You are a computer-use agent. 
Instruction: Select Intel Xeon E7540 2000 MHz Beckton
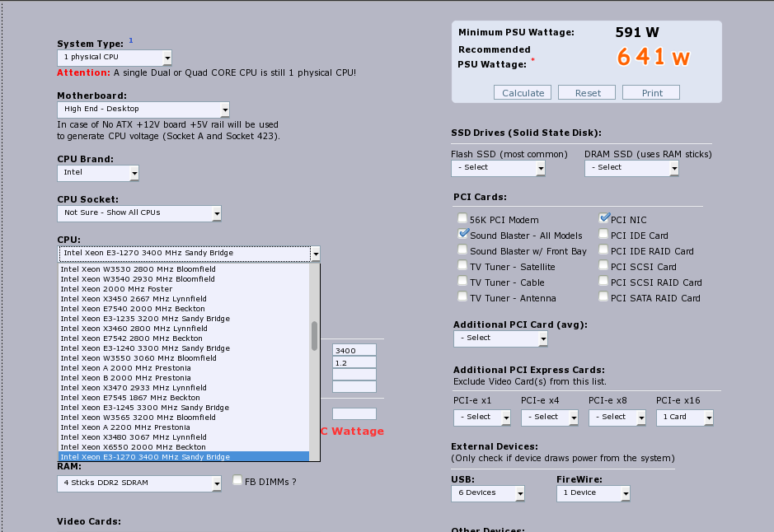[x=184, y=309]
